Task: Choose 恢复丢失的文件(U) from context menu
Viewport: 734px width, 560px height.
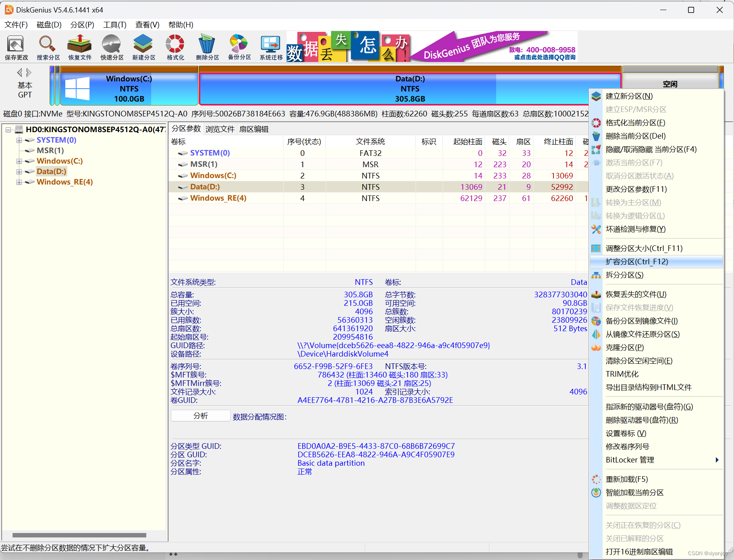Action: (x=656, y=294)
